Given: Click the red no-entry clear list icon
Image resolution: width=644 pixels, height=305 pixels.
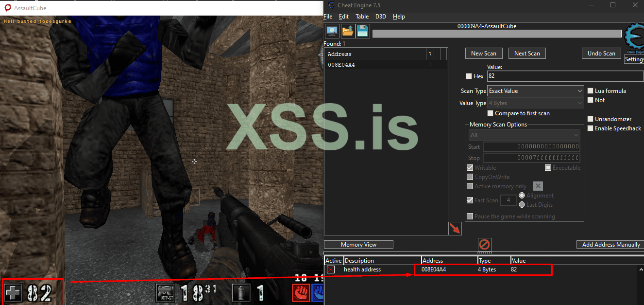Looking at the screenshot, I should (485, 244).
